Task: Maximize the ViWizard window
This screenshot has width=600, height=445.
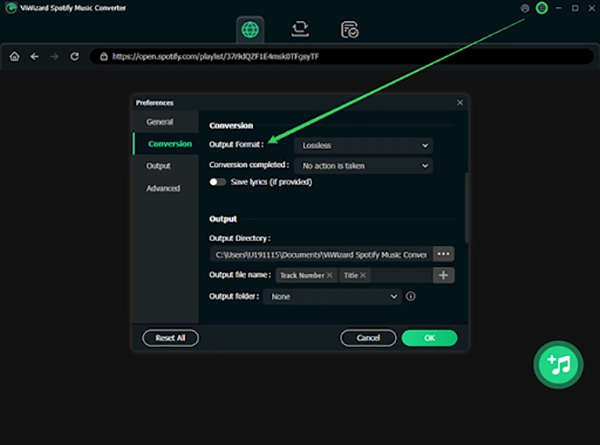Action: pyautogui.click(x=575, y=8)
